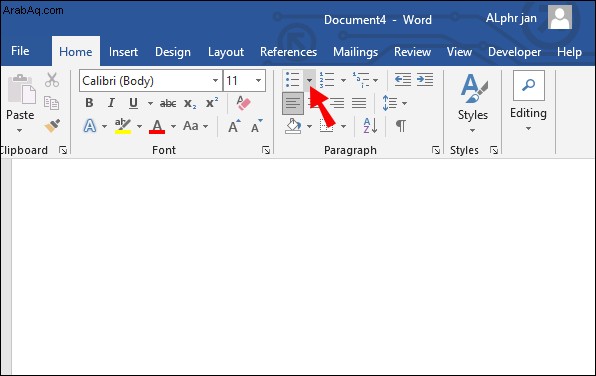Click the Paste clipboard icon
The image size is (596, 376).
(x=21, y=89)
